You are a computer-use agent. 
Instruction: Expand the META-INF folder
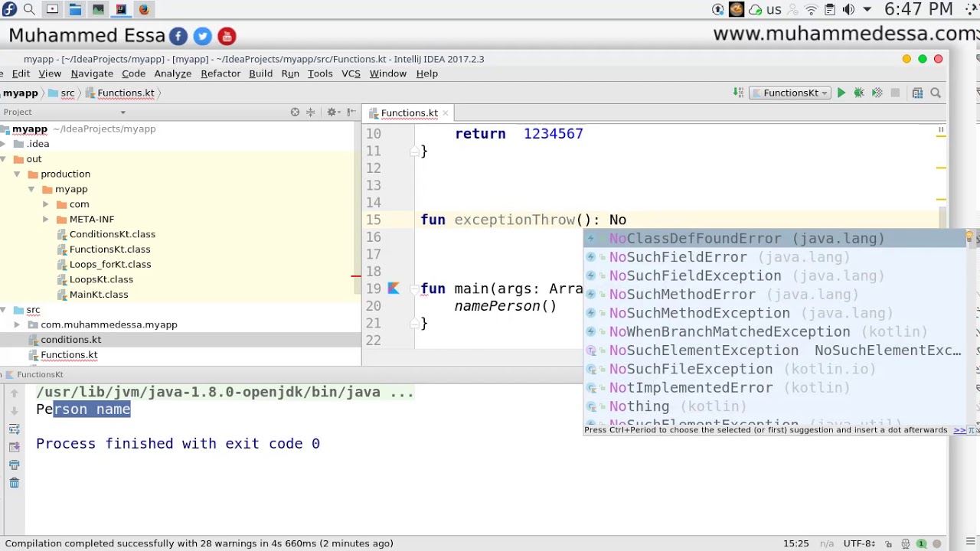pos(46,219)
